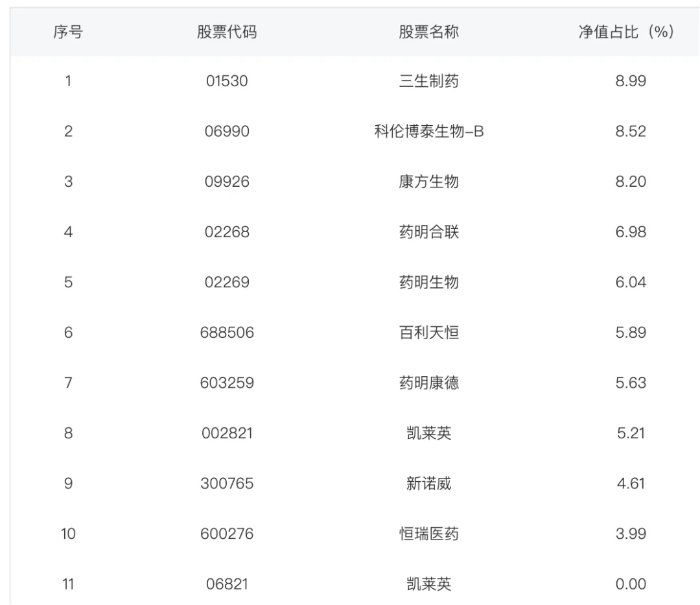Click the 8.99 net value percentage
The height and width of the screenshot is (605, 700).
(x=631, y=81)
